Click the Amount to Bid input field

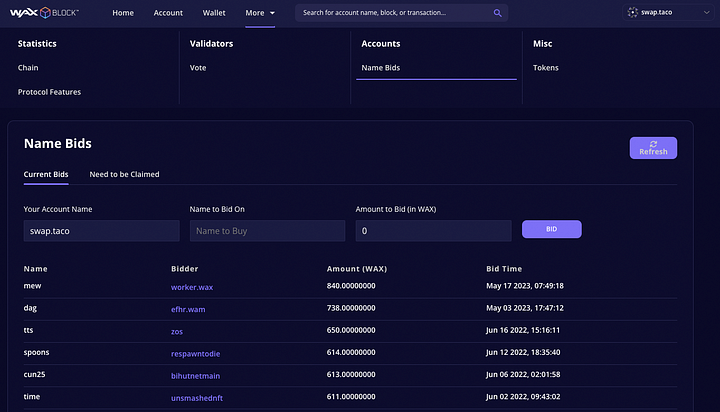click(x=433, y=231)
